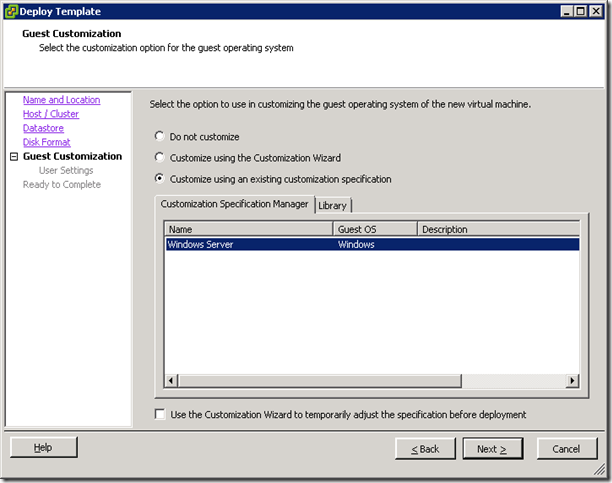Maximize the Deploy Template window

click(581, 11)
